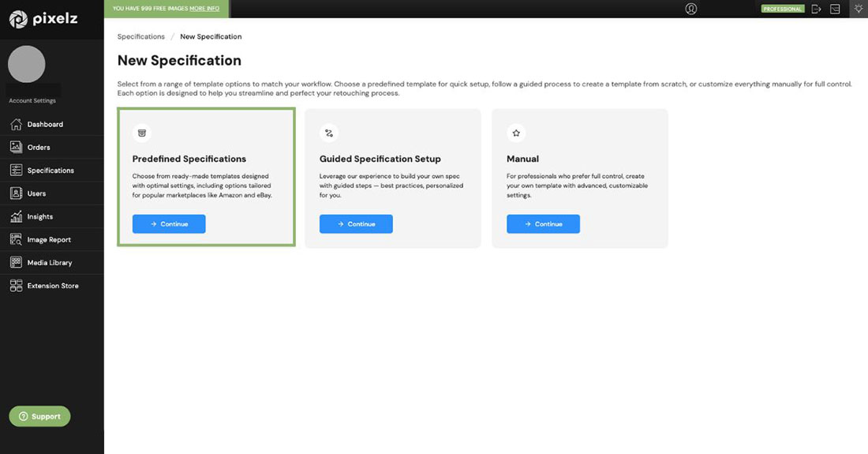
Task: Click Continue on the Manual card
Action: [x=543, y=224]
